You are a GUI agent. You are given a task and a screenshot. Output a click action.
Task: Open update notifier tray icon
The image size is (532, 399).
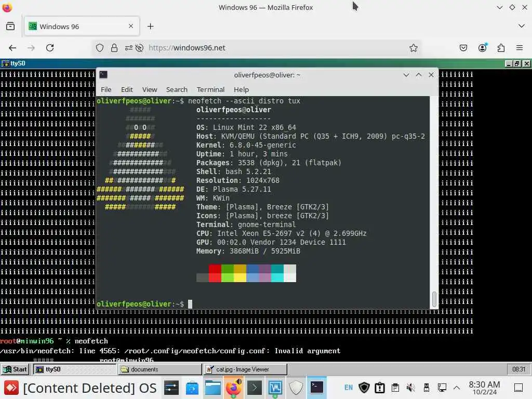click(x=380, y=388)
